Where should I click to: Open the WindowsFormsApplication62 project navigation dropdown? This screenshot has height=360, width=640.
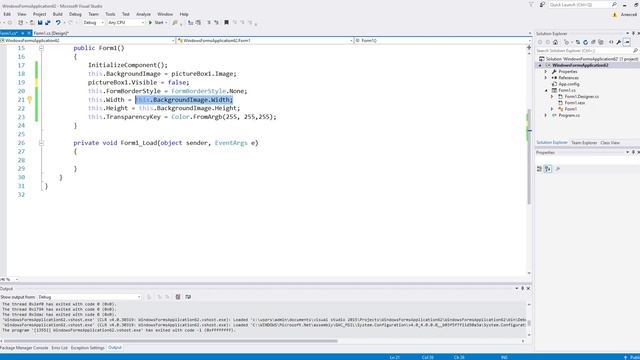coord(87,40)
